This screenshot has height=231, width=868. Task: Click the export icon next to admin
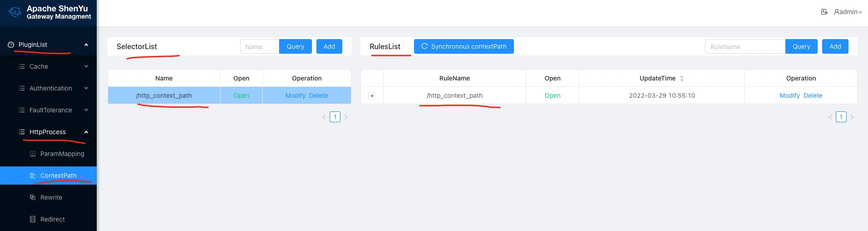tap(824, 12)
